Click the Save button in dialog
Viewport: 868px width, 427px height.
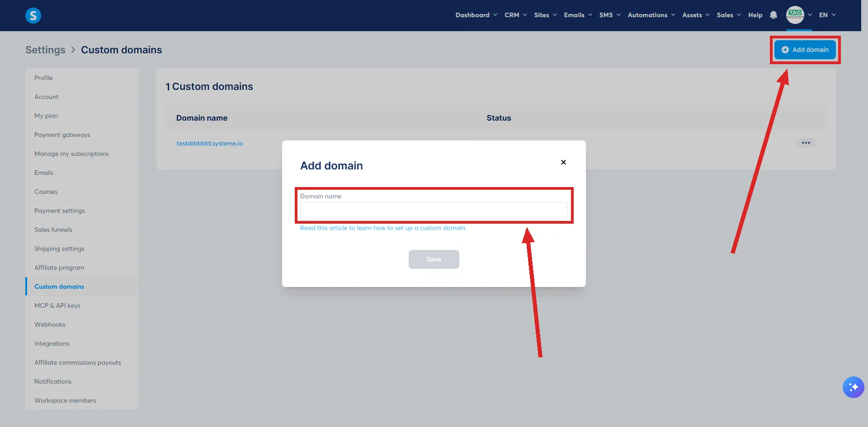434,259
